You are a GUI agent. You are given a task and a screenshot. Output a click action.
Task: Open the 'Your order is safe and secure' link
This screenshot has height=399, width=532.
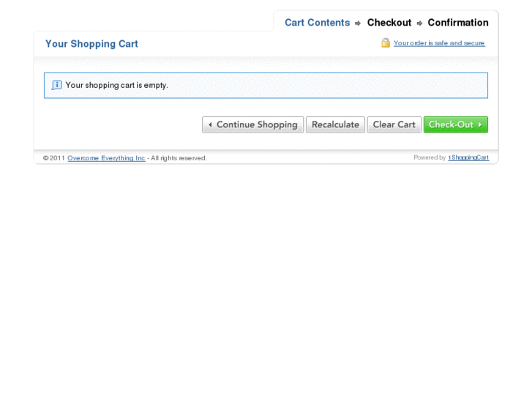(x=439, y=43)
